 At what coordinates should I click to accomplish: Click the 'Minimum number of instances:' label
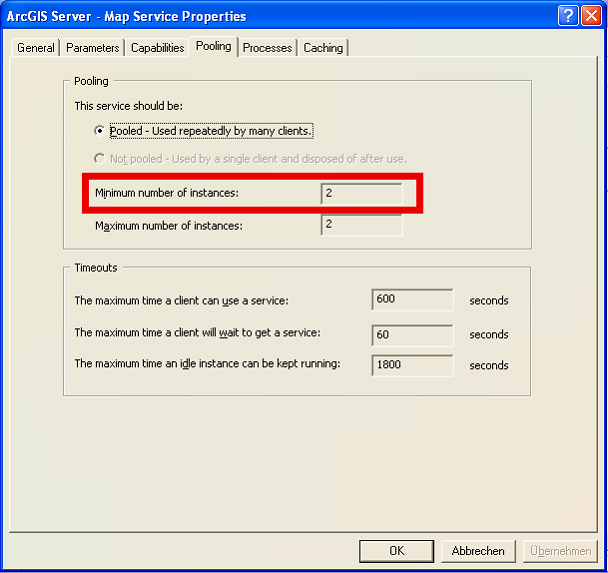[x=167, y=193]
